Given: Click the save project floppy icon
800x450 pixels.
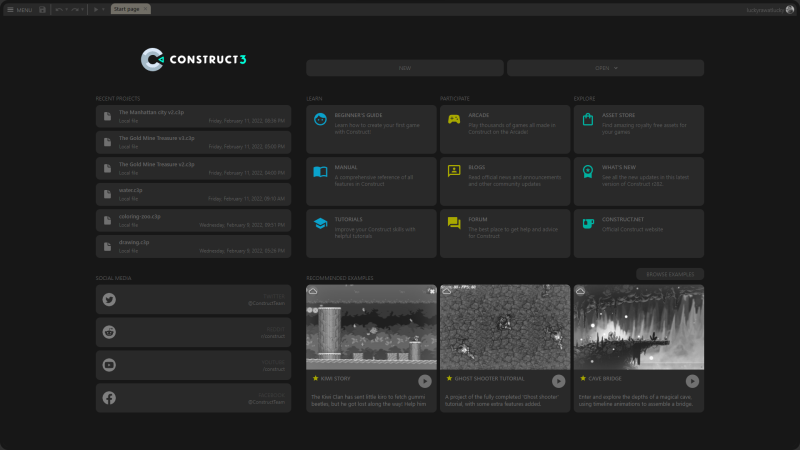Looking at the screenshot, I should (x=42, y=9).
